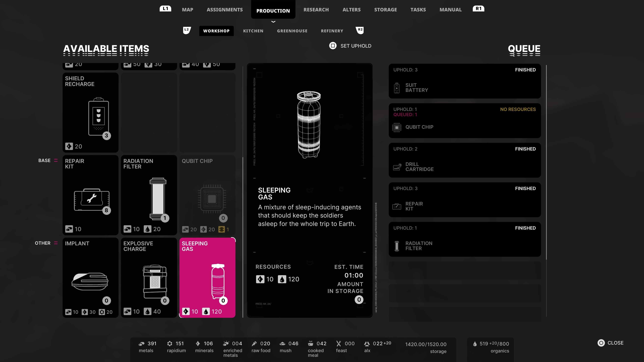Click the Drill Cartridge icon in queue
This screenshot has width=644, height=362.
coord(397,167)
